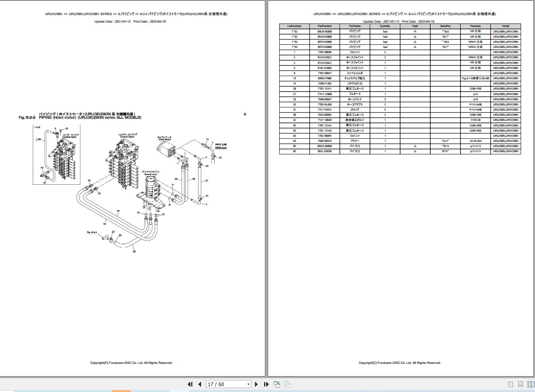Screen dimensions: 535x392
Task: Go to the previous page
Action: coord(200,384)
